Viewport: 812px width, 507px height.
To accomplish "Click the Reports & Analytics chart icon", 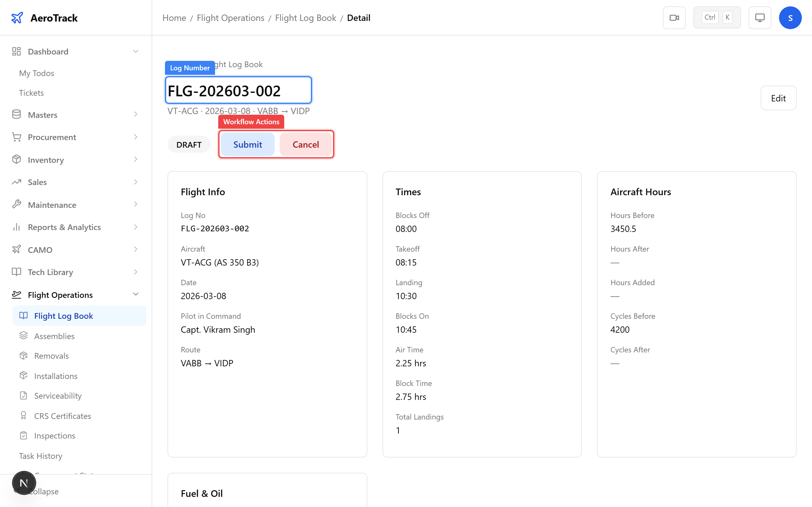I will click(16, 227).
